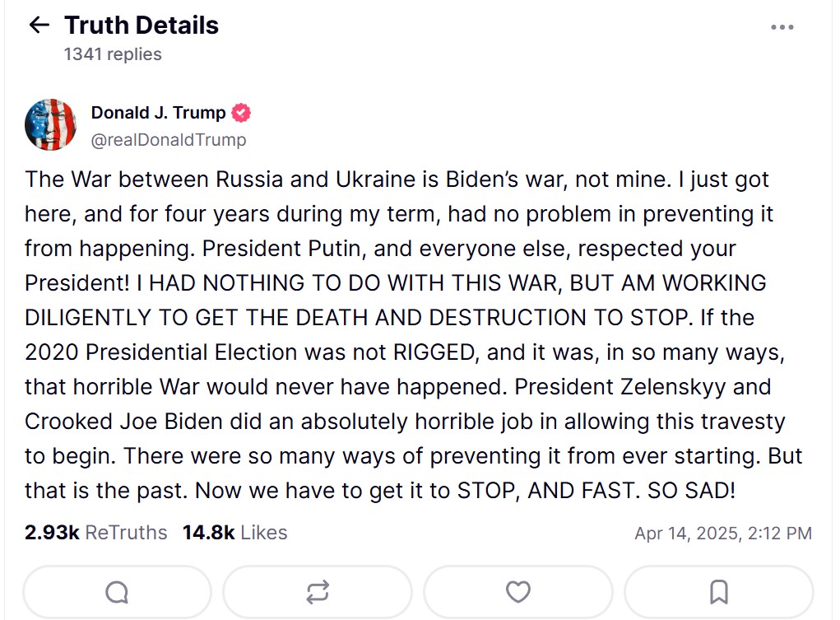
Task: Like the post with the heart icon
Action: point(517,591)
